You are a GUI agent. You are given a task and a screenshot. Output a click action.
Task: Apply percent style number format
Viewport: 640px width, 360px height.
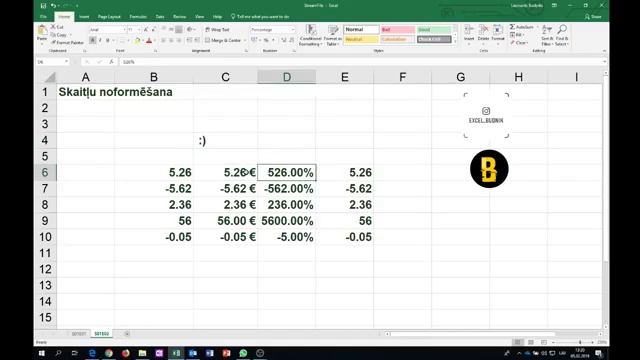(x=266, y=40)
